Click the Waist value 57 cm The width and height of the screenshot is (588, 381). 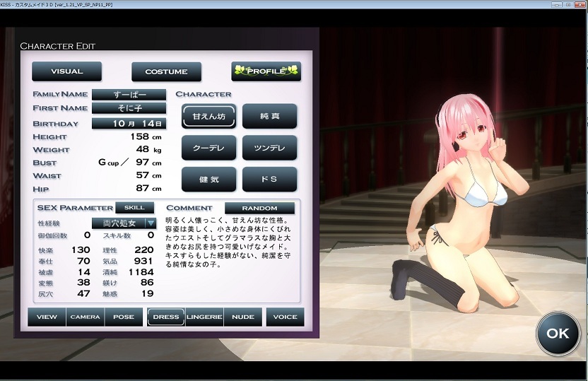click(x=148, y=175)
